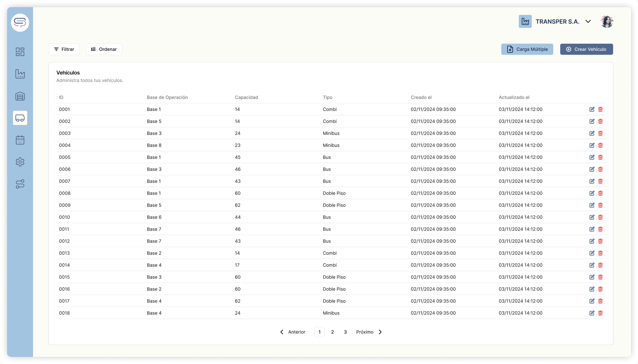Viewport: 638px width, 364px height.
Task: Switch to page 3 of results
Action: [x=345, y=332]
